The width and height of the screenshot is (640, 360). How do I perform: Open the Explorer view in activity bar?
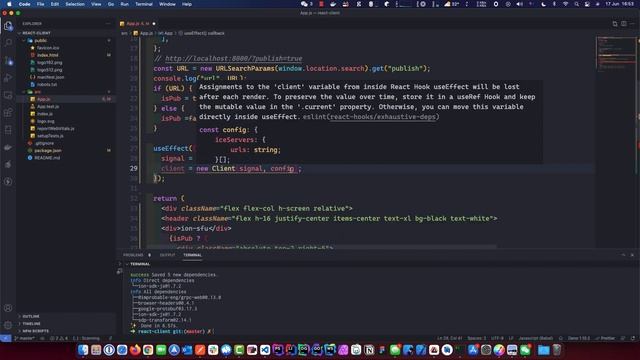(x=8, y=26)
